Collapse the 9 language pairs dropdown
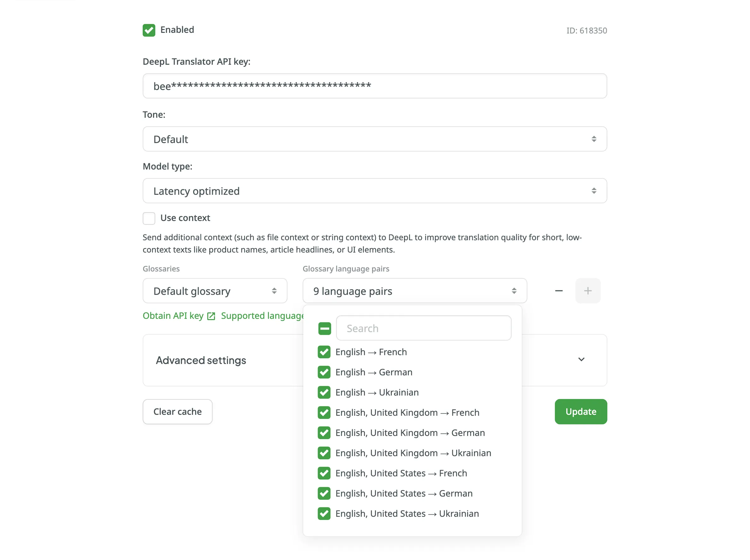 coord(414,291)
